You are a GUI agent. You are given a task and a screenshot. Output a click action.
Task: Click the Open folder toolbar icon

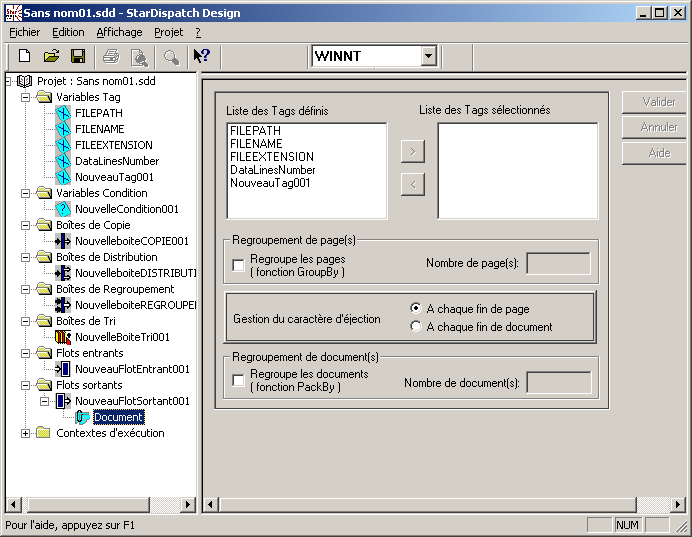pyautogui.click(x=51, y=56)
